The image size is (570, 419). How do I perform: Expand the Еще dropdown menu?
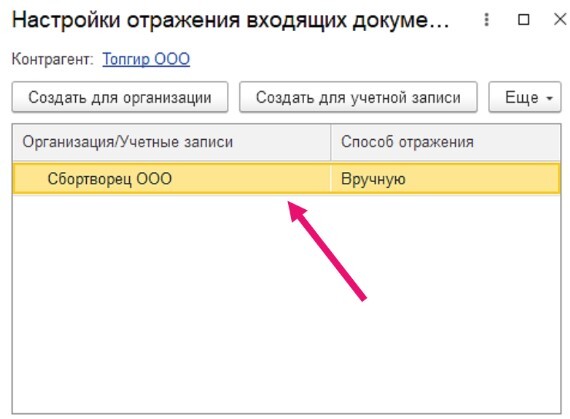[x=525, y=97]
